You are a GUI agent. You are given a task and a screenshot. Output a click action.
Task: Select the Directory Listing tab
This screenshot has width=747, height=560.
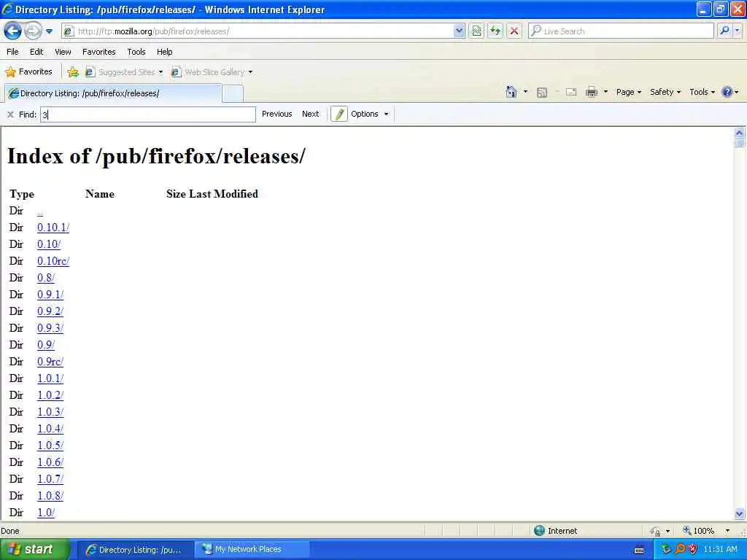(113, 93)
